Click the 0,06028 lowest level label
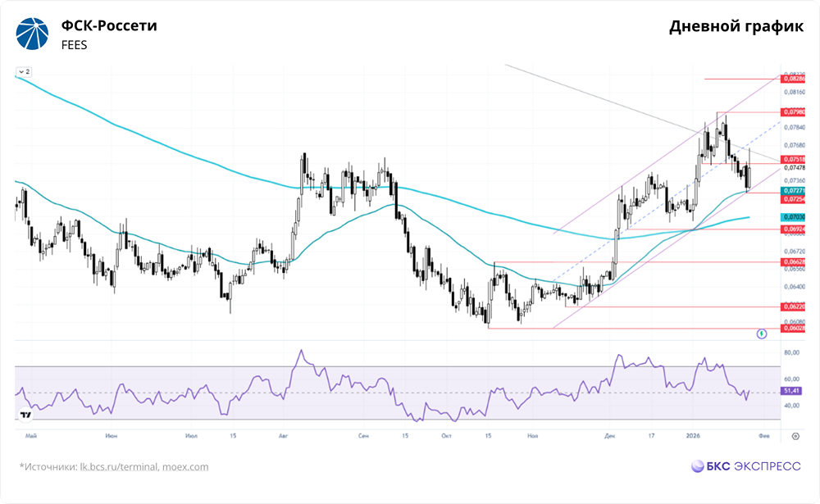This screenshot has width=820, height=504. (x=793, y=329)
